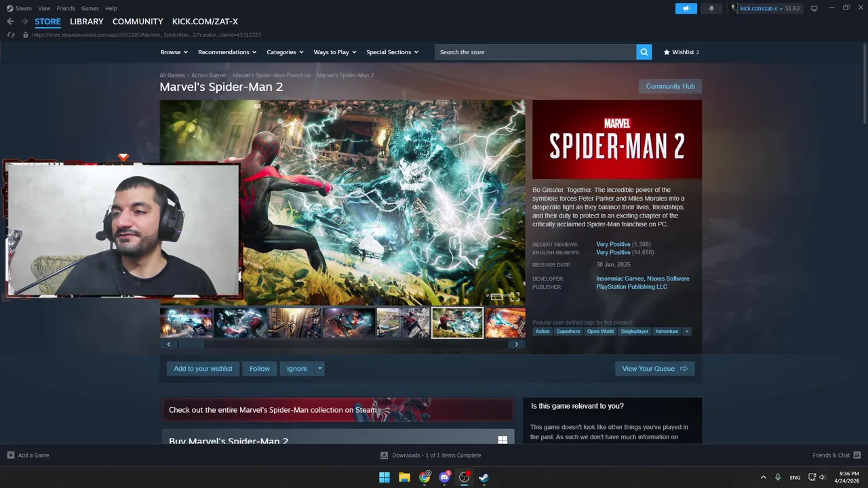Expand the Browse dropdown
The image size is (868, 488).
tap(173, 52)
